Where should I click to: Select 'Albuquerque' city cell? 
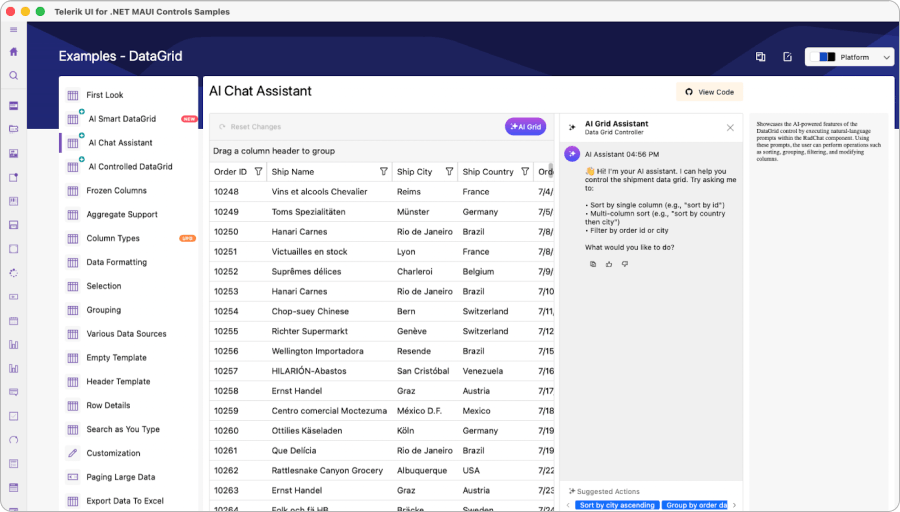point(425,471)
